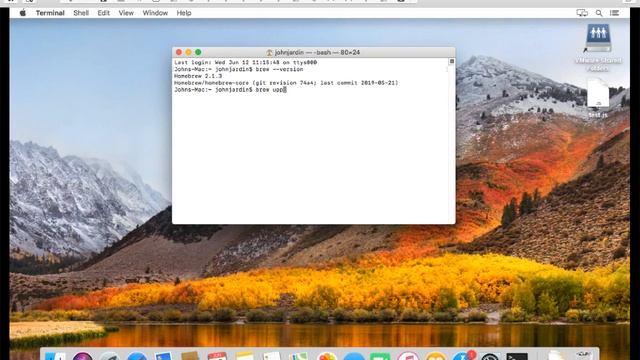
Task: Click the display mirroring menu bar icon
Action: 582,13
